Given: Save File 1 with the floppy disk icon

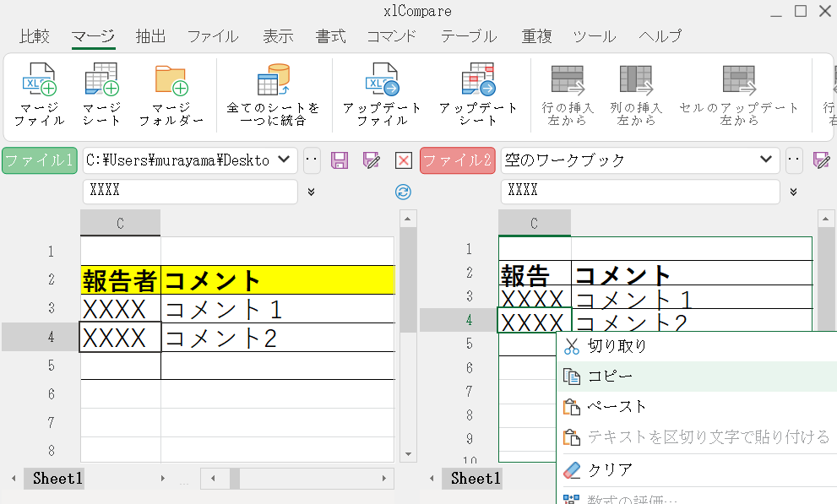Looking at the screenshot, I should [x=340, y=160].
